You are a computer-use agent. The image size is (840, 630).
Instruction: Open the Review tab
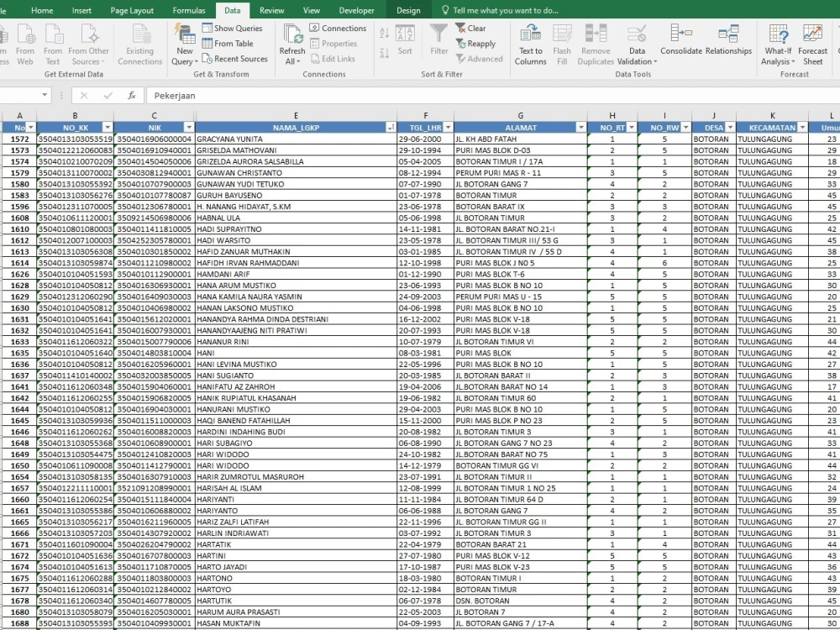click(271, 10)
